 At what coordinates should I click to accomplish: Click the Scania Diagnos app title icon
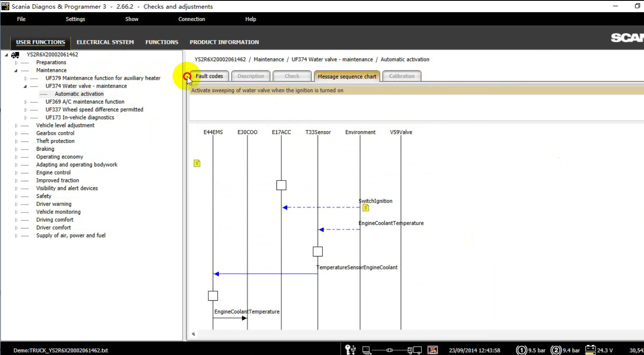tap(5, 6)
